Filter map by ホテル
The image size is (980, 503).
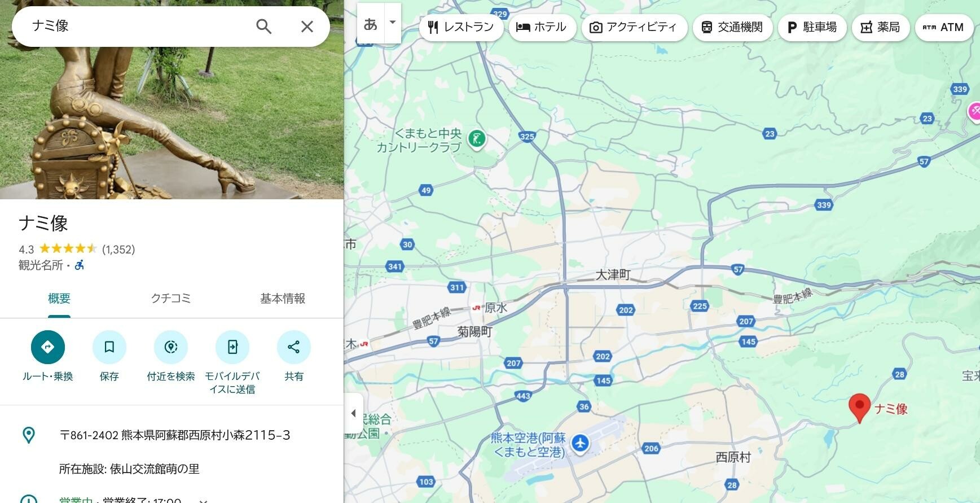pyautogui.click(x=542, y=27)
